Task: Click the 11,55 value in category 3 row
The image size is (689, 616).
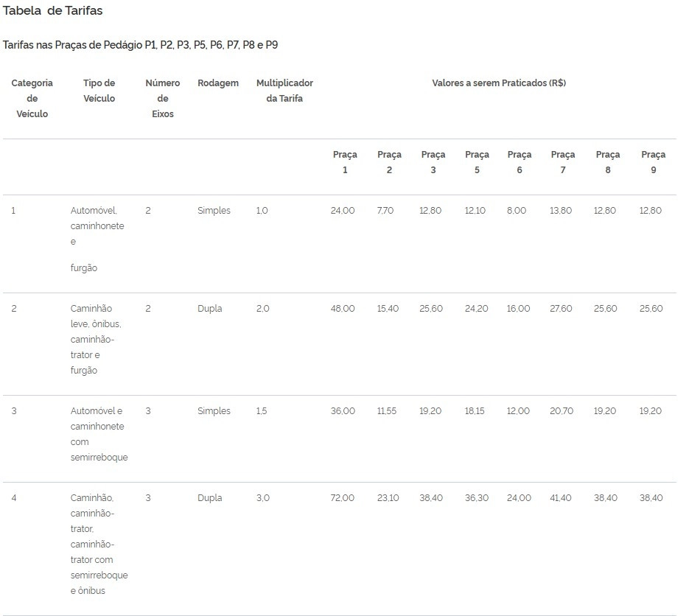Action: click(387, 411)
